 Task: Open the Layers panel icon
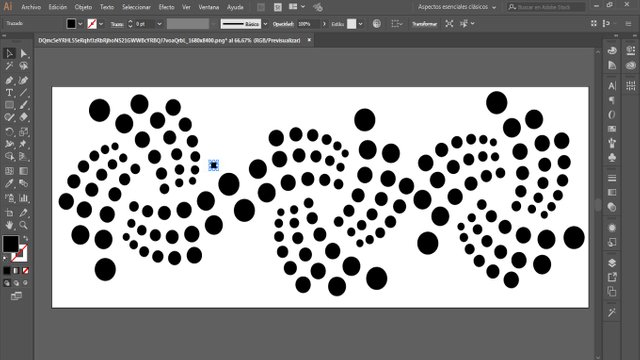612,263
